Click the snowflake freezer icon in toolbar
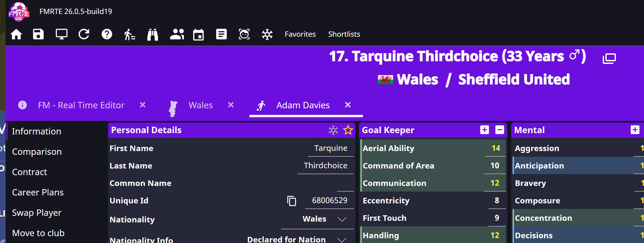Image resolution: width=644 pixels, height=243 pixels. tap(267, 34)
